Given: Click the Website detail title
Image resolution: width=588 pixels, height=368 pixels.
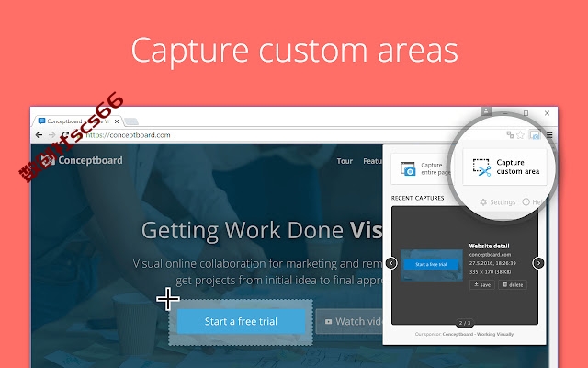Looking at the screenshot, I should tap(489, 246).
